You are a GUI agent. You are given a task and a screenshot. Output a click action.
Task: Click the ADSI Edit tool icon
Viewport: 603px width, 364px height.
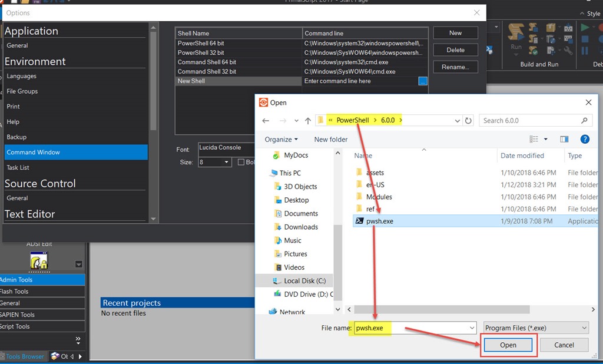tap(39, 260)
